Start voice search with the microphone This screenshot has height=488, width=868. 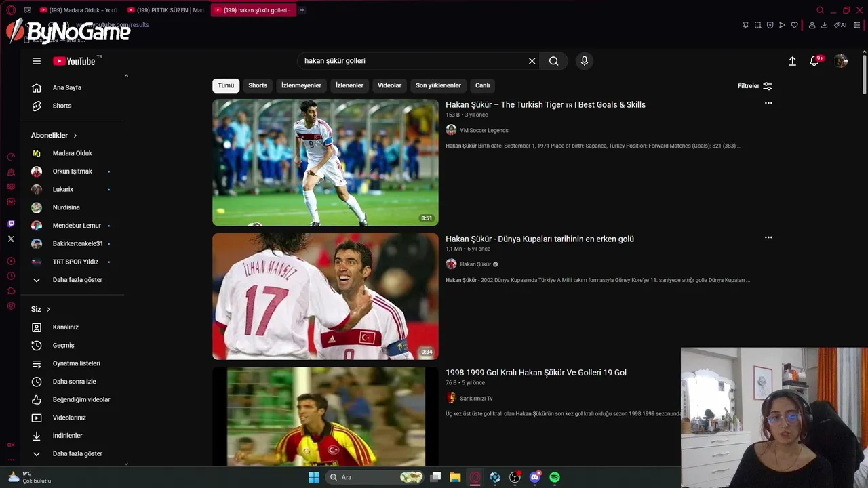[x=585, y=61]
